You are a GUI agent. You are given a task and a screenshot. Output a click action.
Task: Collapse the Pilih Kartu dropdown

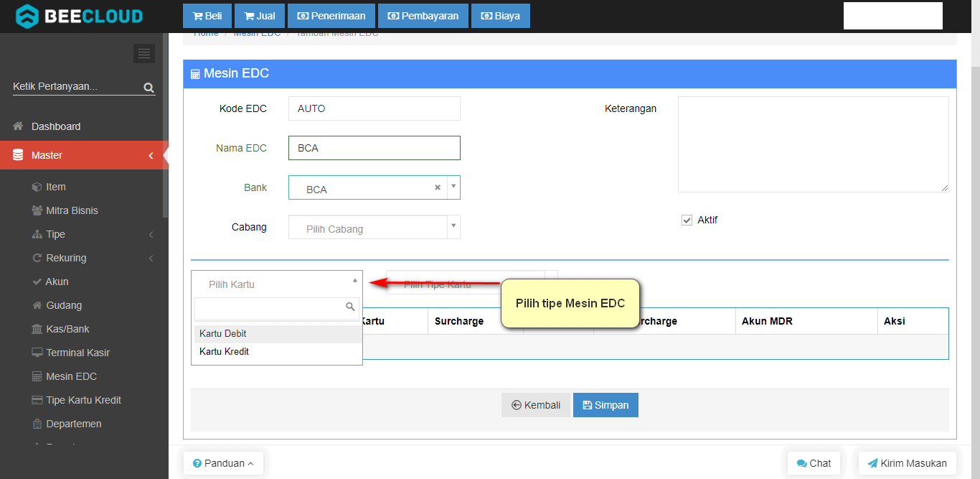(354, 281)
